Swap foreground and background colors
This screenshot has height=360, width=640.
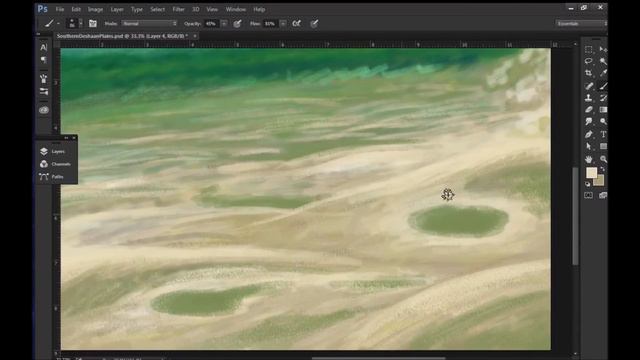pyautogui.click(x=602, y=169)
